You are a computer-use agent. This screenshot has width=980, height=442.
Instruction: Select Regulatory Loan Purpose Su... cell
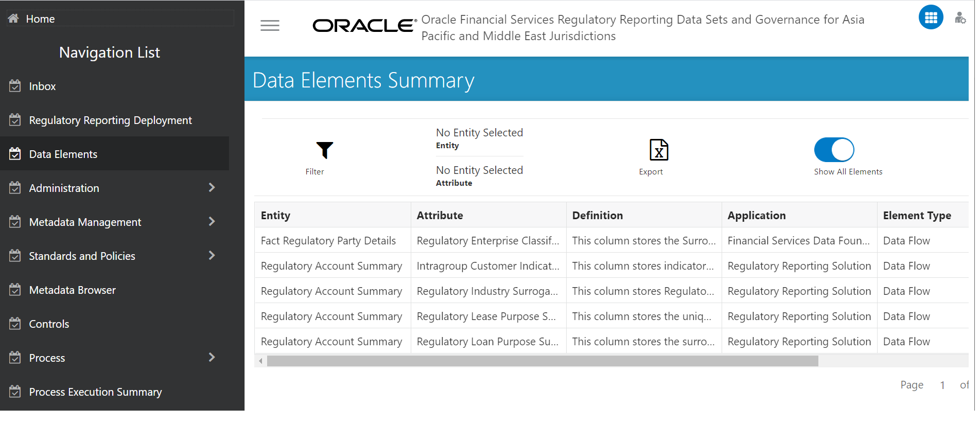pyautogui.click(x=488, y=341)
